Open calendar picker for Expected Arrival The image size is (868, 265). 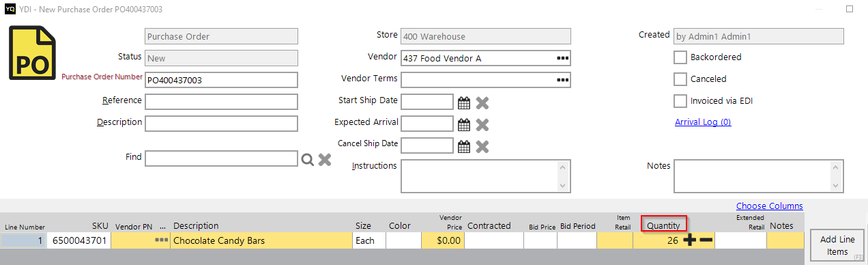[464, 124]
